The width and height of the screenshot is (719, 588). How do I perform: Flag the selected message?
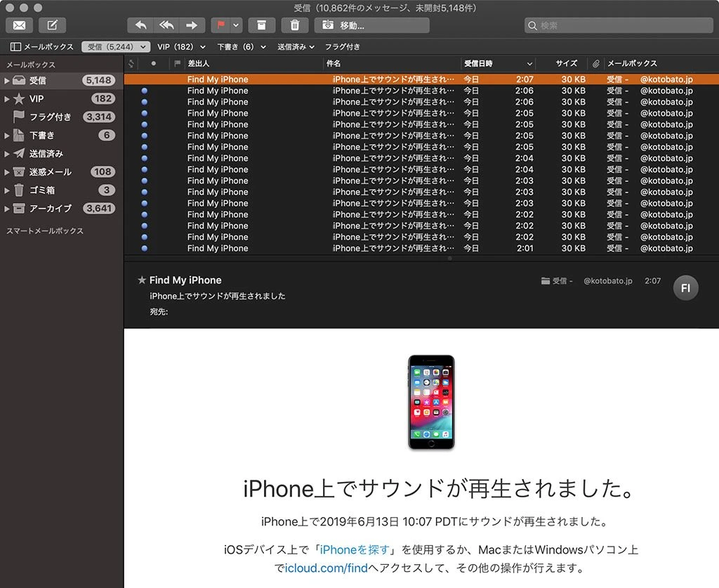pos(220,25)
